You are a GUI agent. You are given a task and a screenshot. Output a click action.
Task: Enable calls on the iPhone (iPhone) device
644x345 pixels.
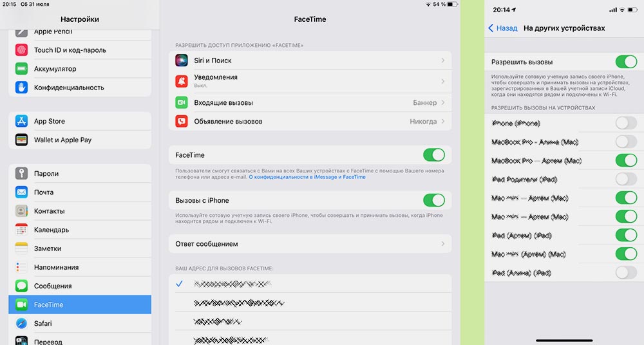[627, 123]
